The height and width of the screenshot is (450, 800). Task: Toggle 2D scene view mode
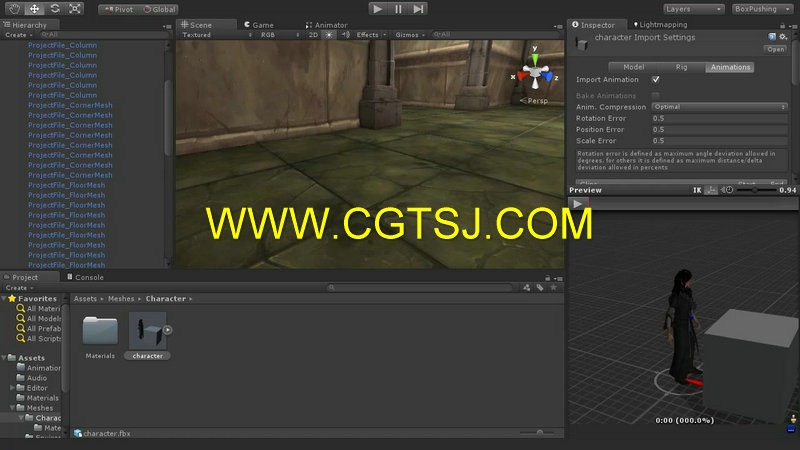(x=313, y=35)
